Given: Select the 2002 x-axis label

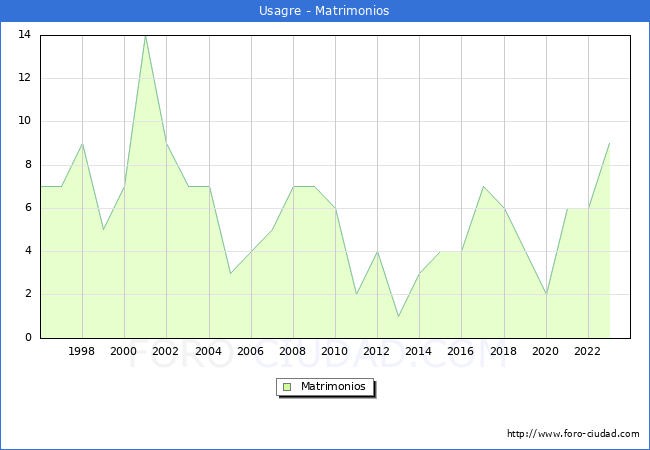Looking at the screenshot, I should tap(166, 351).
